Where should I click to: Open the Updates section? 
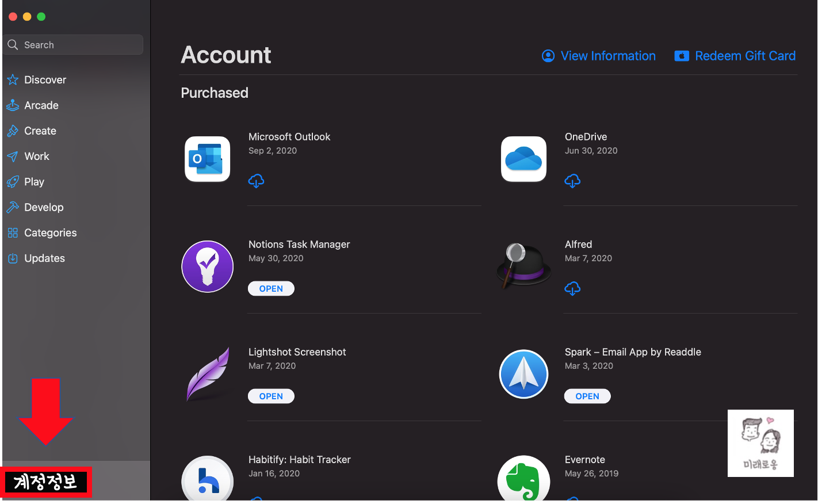(x=44, y=258)
